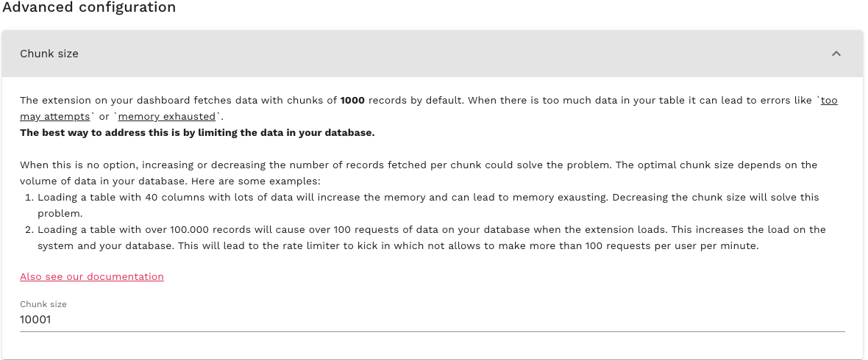
Task: Open the 'too may attempts' link
Action: click(x=829, y=100)
